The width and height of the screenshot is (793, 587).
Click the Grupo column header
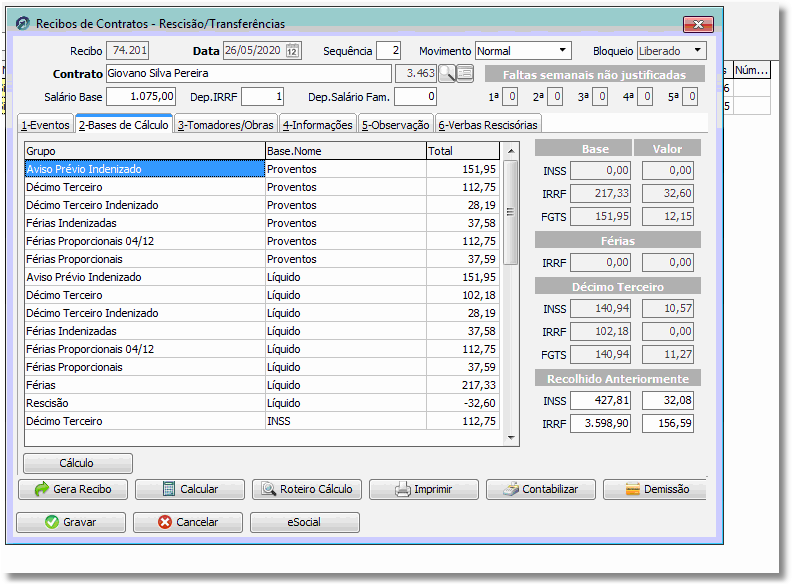click(x=145, y=151)
